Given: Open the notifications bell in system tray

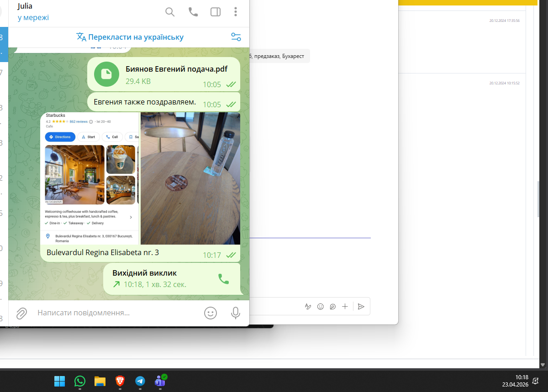Looking at the screenshot, I should coord(536,381).
